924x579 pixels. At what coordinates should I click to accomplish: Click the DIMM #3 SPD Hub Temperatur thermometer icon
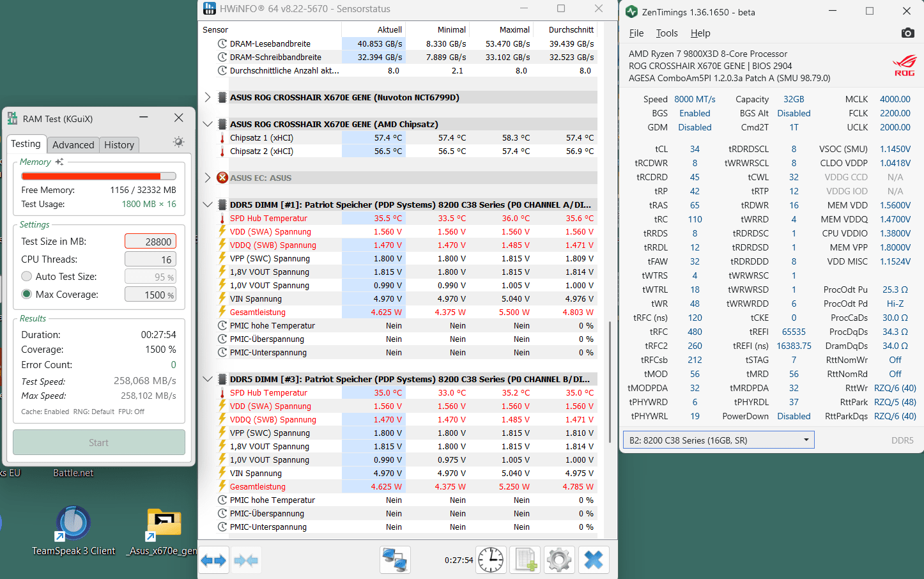(222, 392)
